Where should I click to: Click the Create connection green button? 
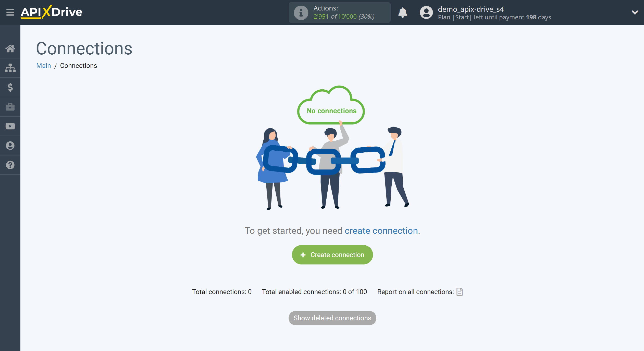point(332,255)
